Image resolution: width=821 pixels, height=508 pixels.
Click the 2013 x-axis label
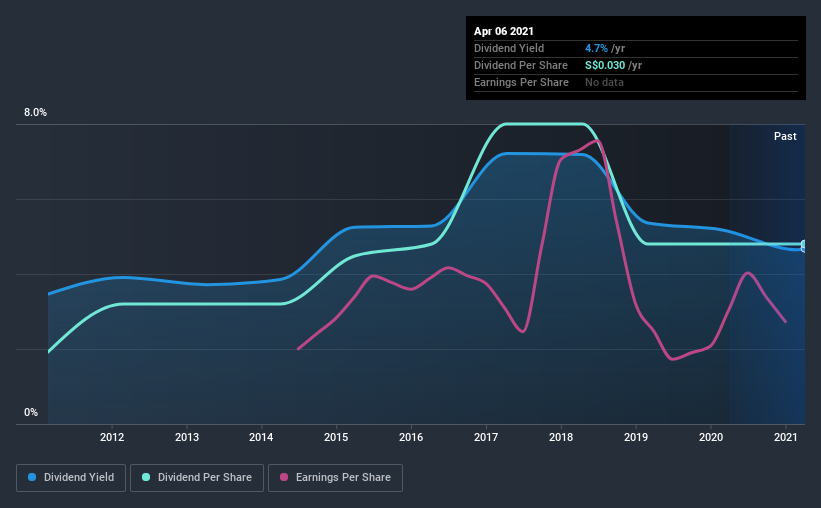tap(187, 437)
